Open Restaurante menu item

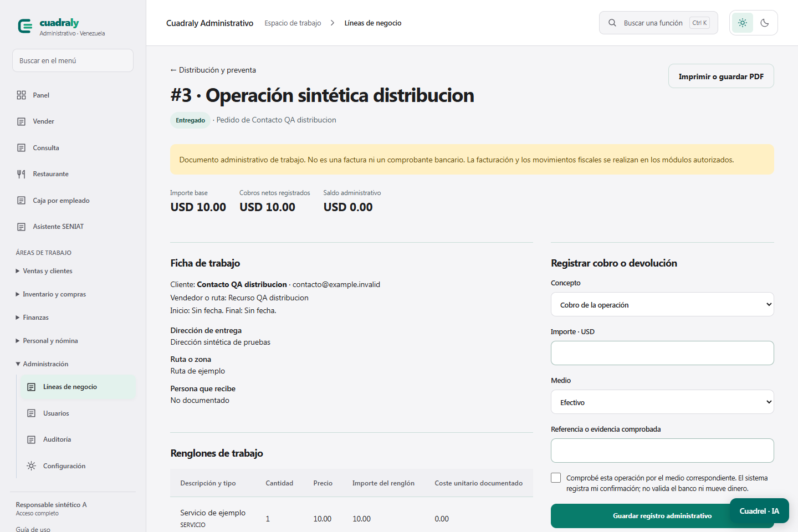(73, 174)
